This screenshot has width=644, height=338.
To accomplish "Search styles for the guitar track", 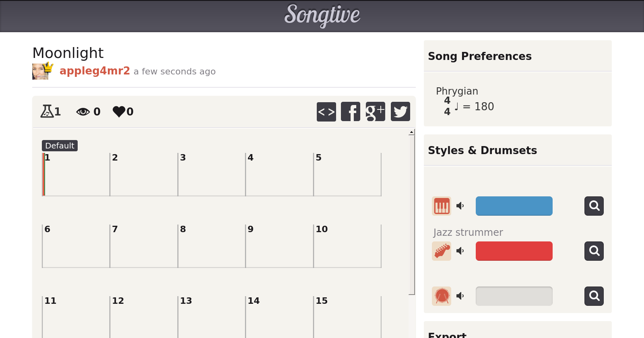I will (594, 251).
